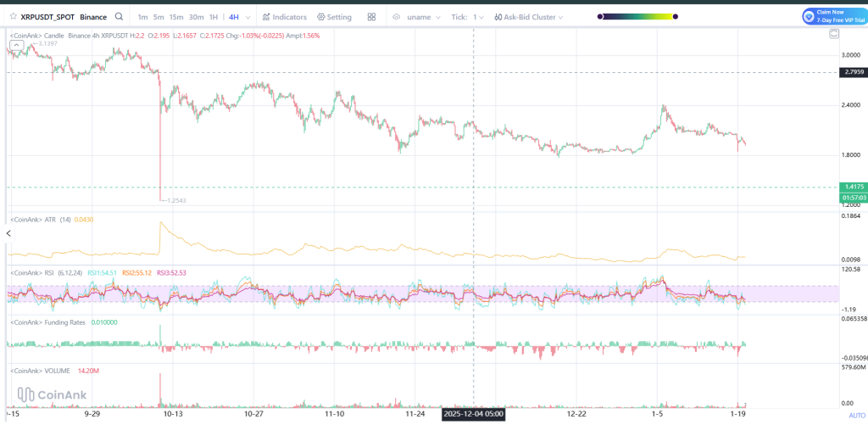This screenshot has height=425, width=868.
Task: Click the RSI2:55.12 value
Action: click(x=138, y=272)
